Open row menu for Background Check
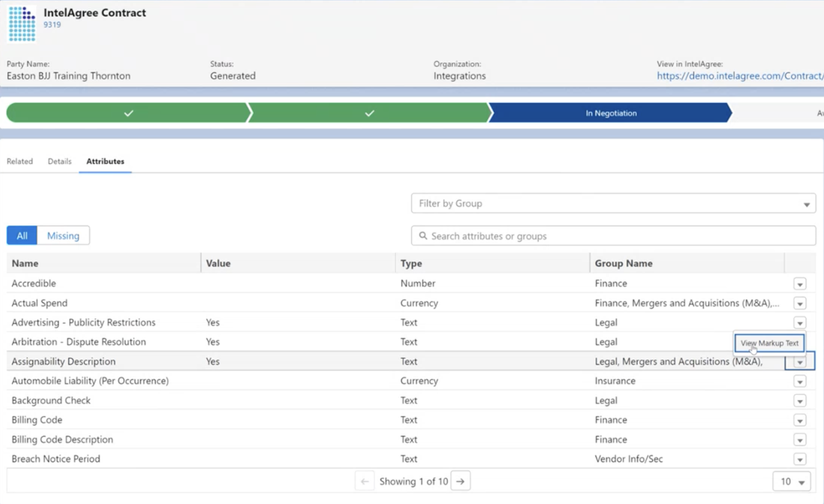Screen dimensions: 824x504 click(x=800, y=401)
